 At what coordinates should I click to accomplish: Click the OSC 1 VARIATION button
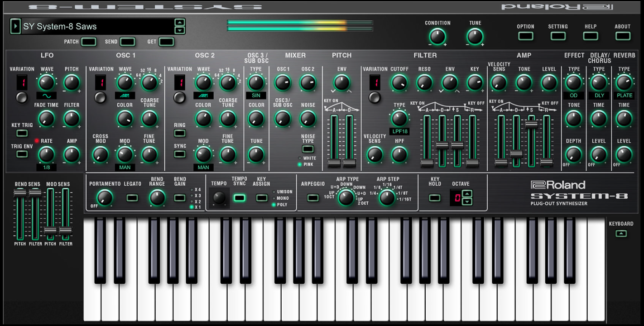coord(100,97)
